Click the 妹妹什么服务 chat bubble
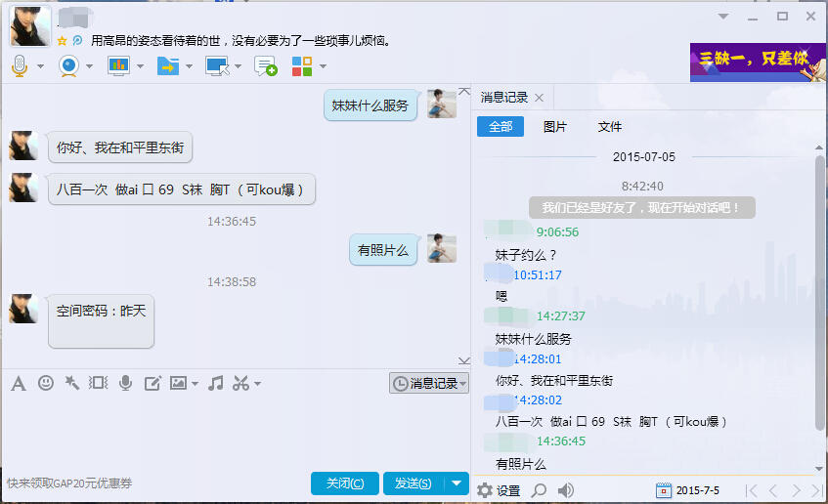This screenshot has height=504, width=828. (x=370, y=105)
